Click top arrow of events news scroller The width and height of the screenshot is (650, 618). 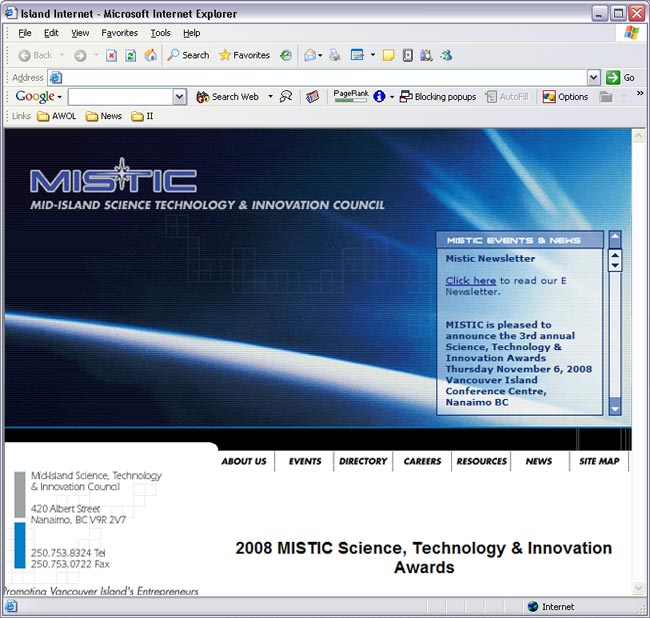tap(615, 238)
